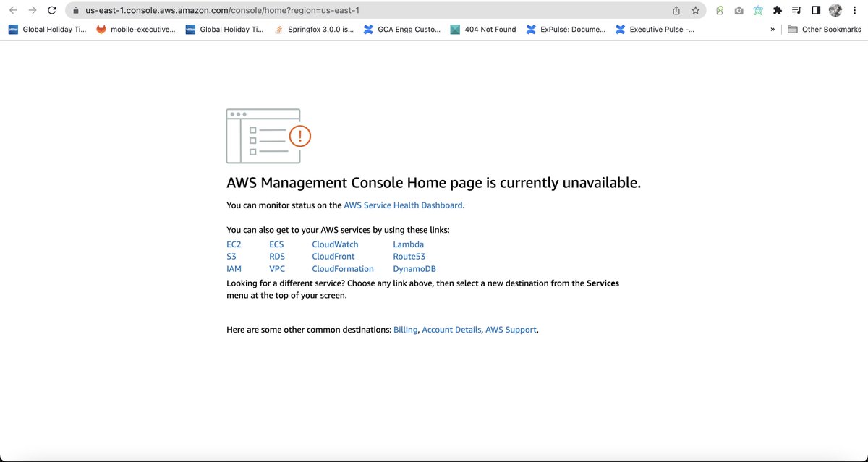Screen dimensions: 868x462
Task: Open the Chrome profile avatar
Action: coord(835,11)
